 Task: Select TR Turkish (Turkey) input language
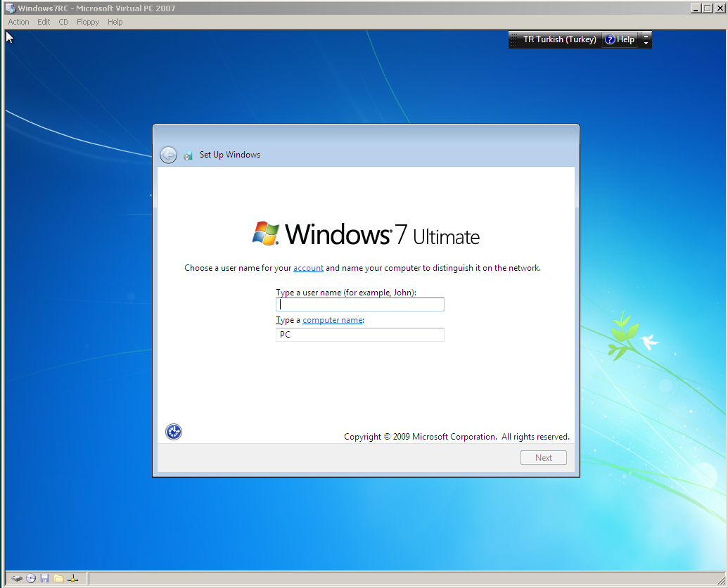pyautogui.click(x=559, y=39)
